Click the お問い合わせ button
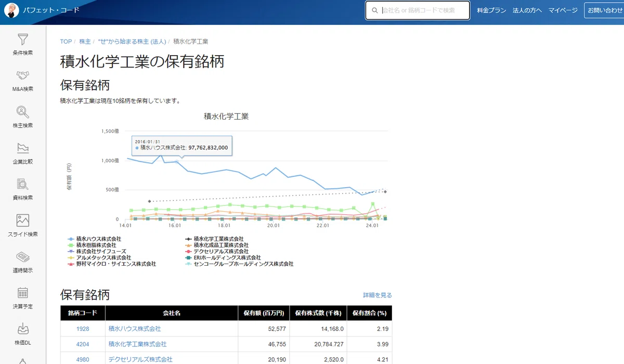Image resolution: width=624 pixels, height=364 pixels. click(605, 10)
